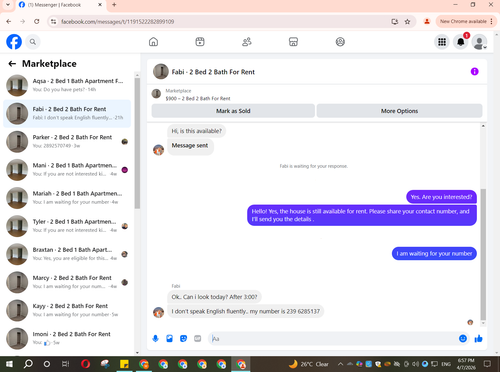Click 'Hi, is this available?' message
The height and width of the screenshot is (372, 500).
196,131
